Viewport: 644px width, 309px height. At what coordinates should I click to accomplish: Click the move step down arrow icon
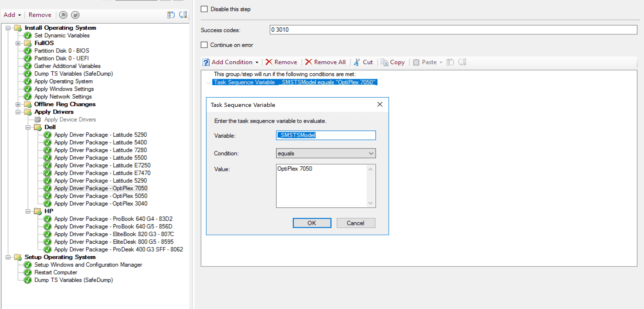[x=75, y=15]
